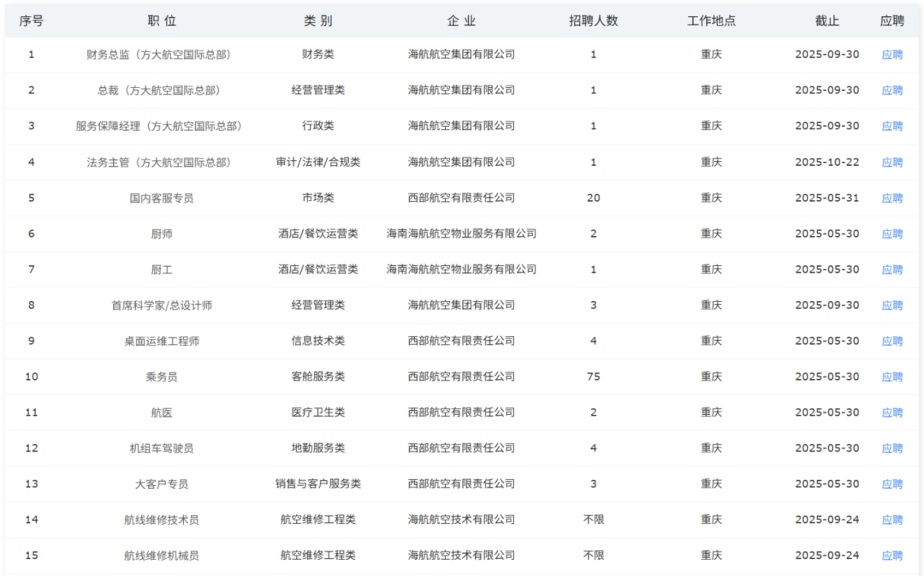Click the 财务类 category cell

pos(317,54)
